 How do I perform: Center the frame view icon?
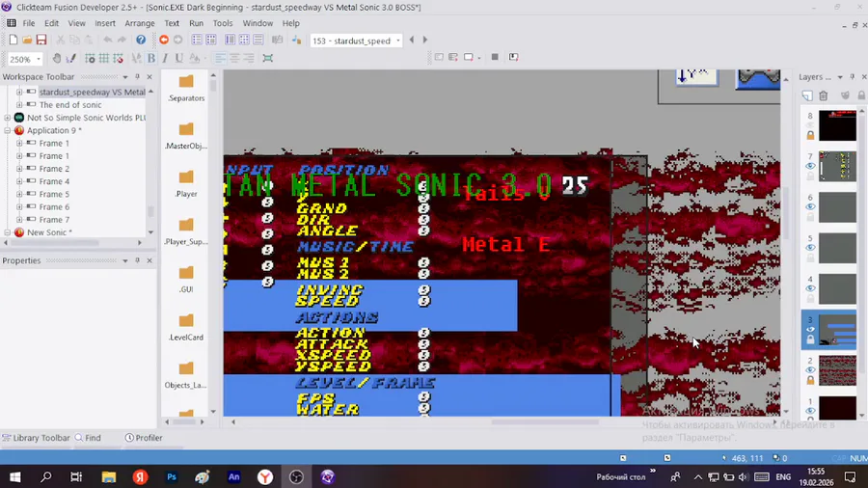coord(268,58)
